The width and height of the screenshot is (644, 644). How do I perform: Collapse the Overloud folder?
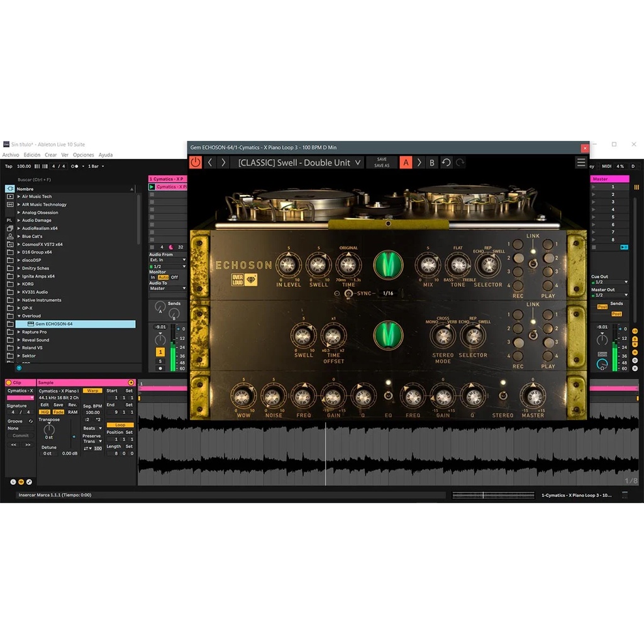(x=19, y=316)
